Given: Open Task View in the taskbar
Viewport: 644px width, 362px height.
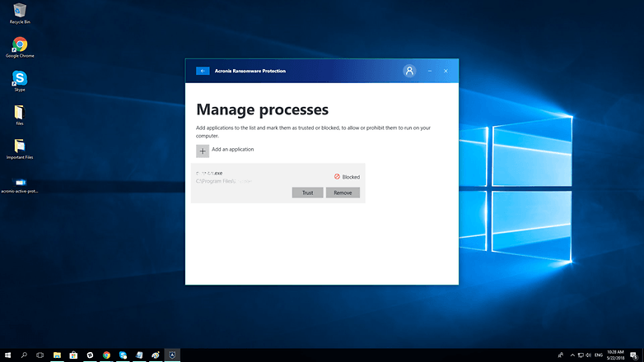Looking at the screenshot, I should 40,355.
